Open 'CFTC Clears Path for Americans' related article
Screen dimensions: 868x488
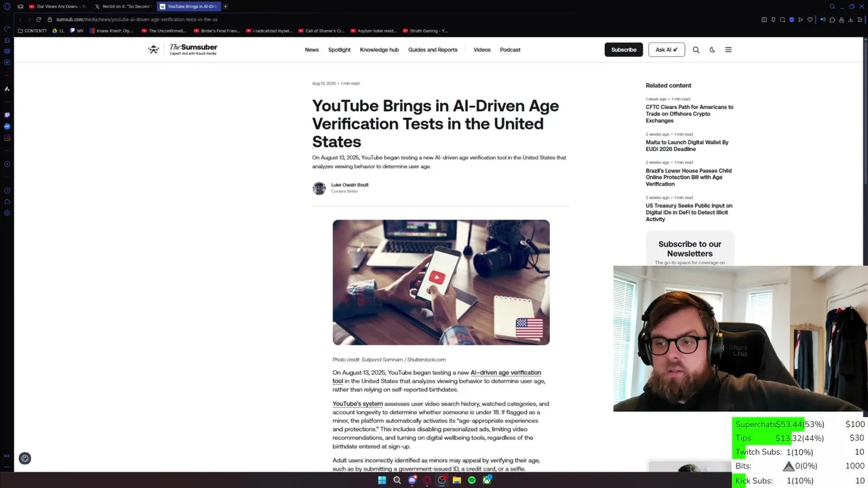(x=689, y=114)
